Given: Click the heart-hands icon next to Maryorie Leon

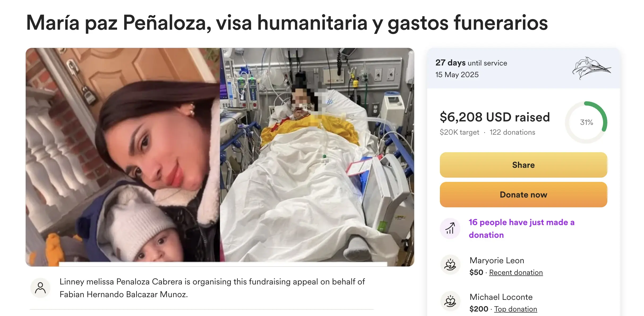Looking at the screenshot, I should coord(450,265).
